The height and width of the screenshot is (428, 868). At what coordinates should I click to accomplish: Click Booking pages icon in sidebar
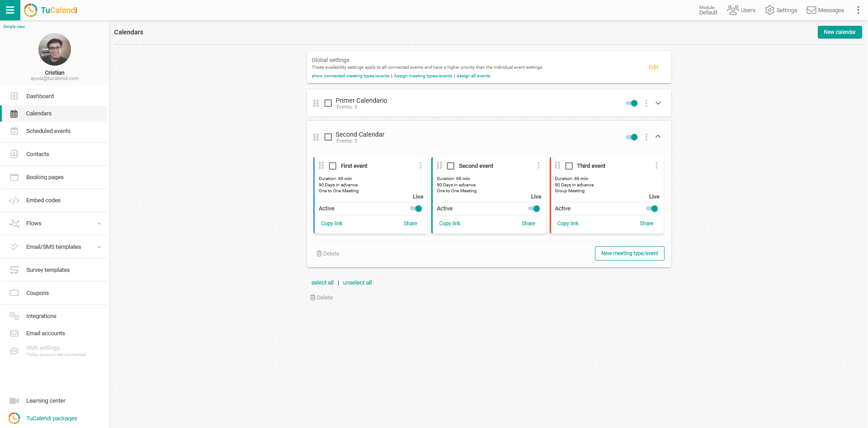14,177
